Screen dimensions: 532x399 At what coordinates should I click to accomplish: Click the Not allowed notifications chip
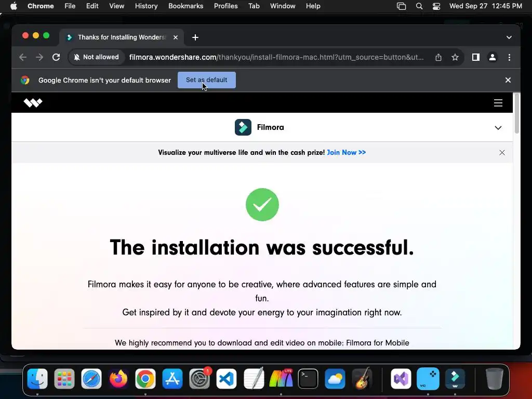pyautogui.click(x=96, y=57)
